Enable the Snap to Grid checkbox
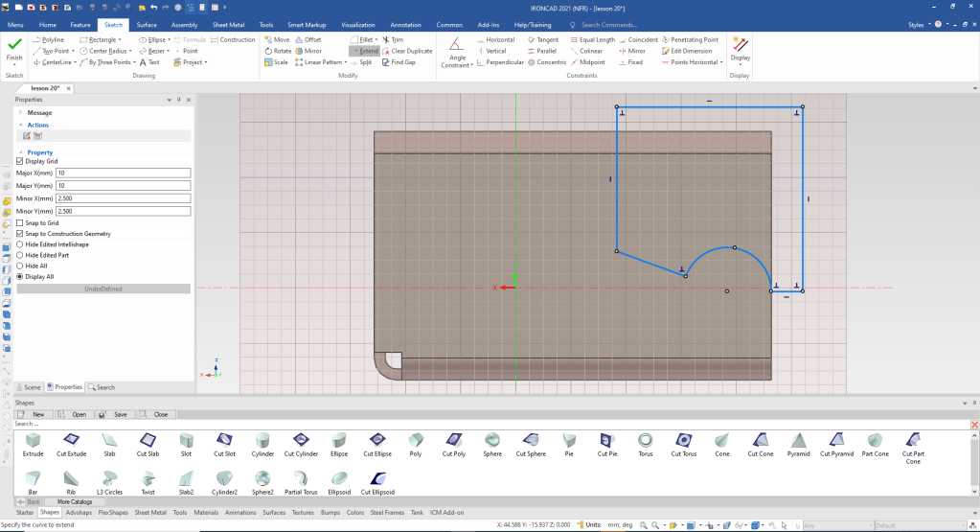Viewport: 980px width, 532px height. tap(20, 222)
